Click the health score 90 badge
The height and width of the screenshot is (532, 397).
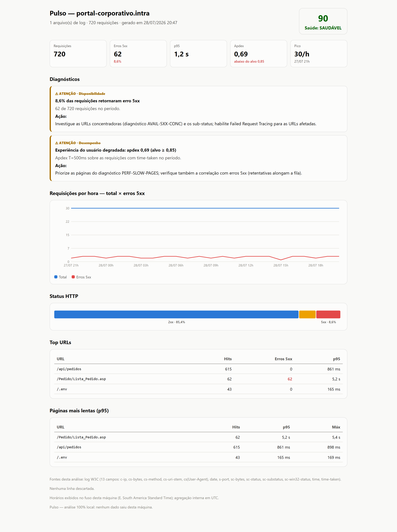(323, 21)
